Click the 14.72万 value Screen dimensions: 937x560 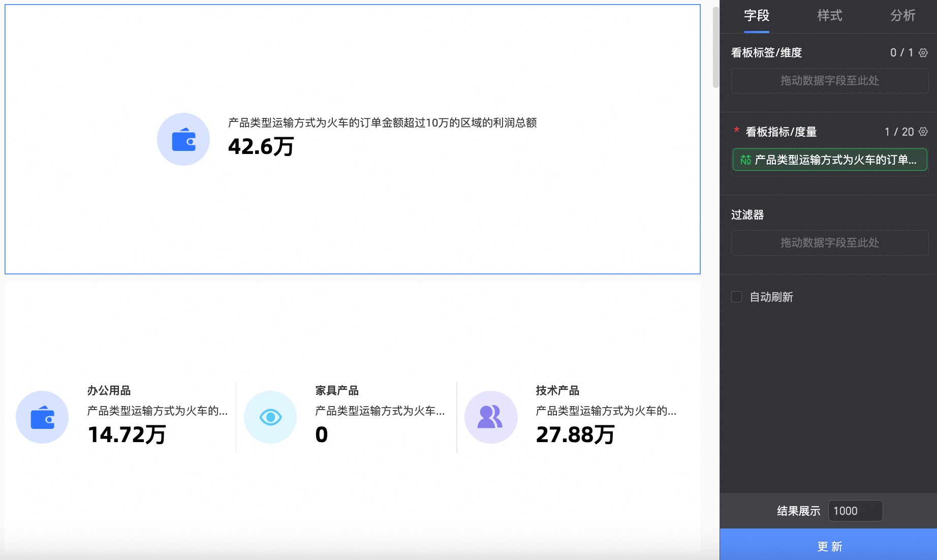(127, 435)
